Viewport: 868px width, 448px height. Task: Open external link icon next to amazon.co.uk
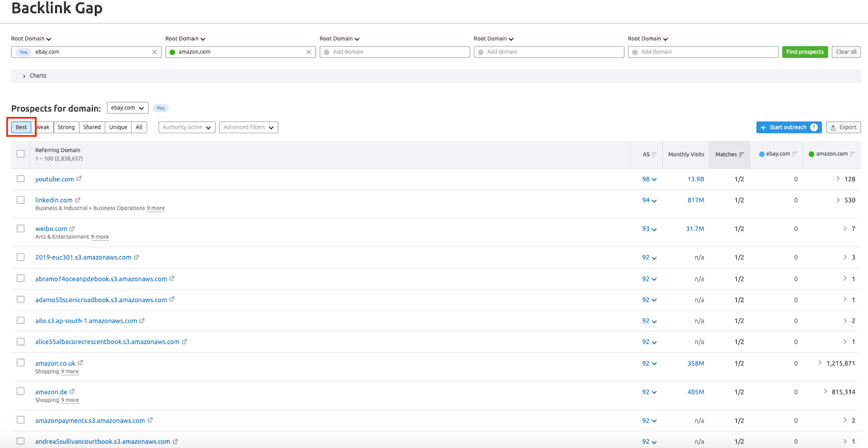point(80,363)
